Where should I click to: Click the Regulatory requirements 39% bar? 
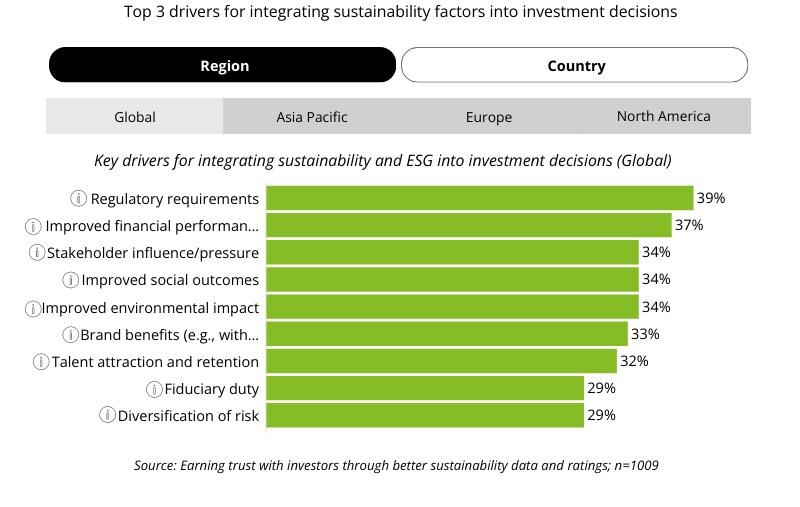click(479, 198)
